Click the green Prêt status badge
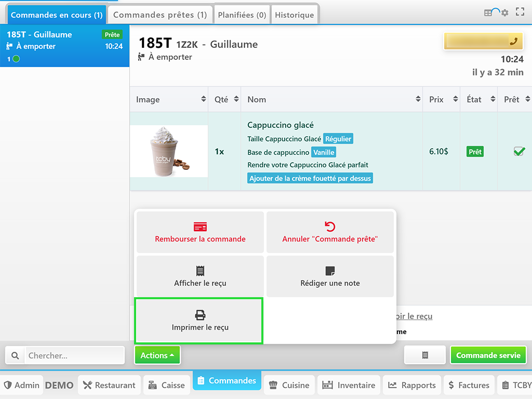Screen dimensions: 532x399 tap(474, 152)
